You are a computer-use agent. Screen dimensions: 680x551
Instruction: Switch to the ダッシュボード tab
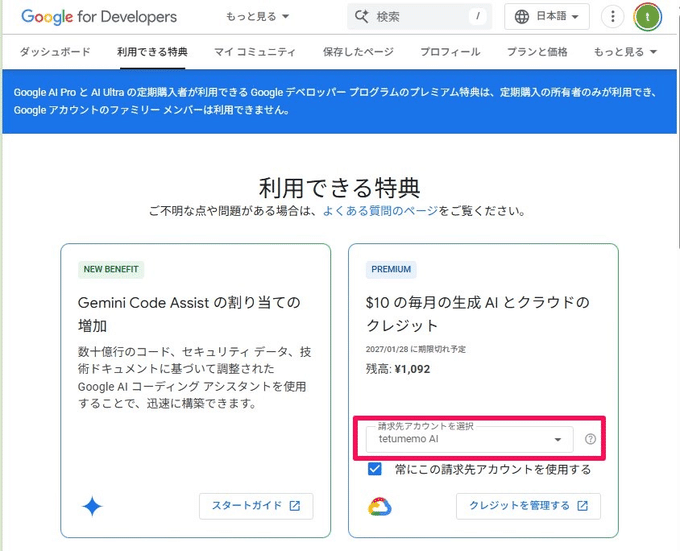coord(55,52)
